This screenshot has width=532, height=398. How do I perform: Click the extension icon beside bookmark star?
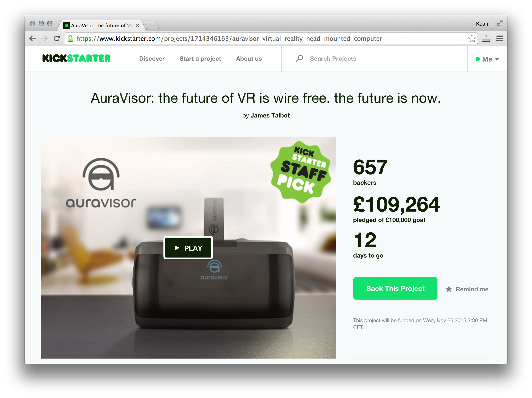[486, 38]
